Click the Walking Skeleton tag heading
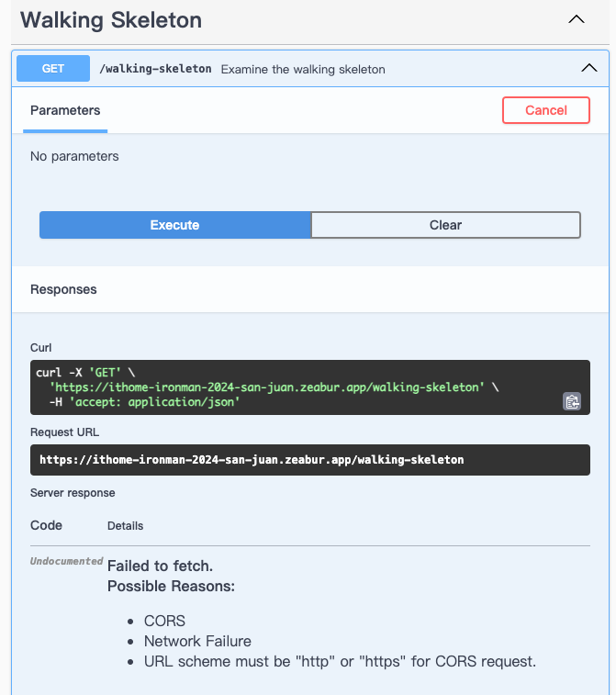Screen dimensions: 616x695 tap(111, 20)
